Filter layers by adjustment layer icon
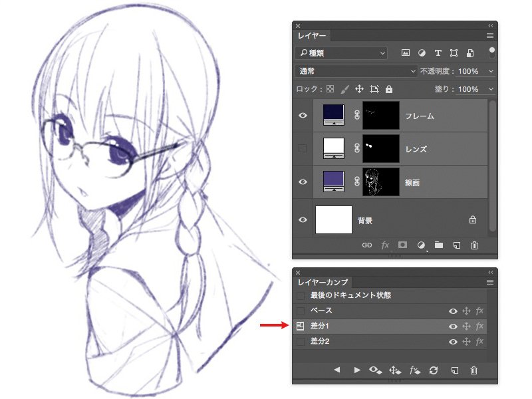This screenshot has width=532, height=399. (422, 53)
